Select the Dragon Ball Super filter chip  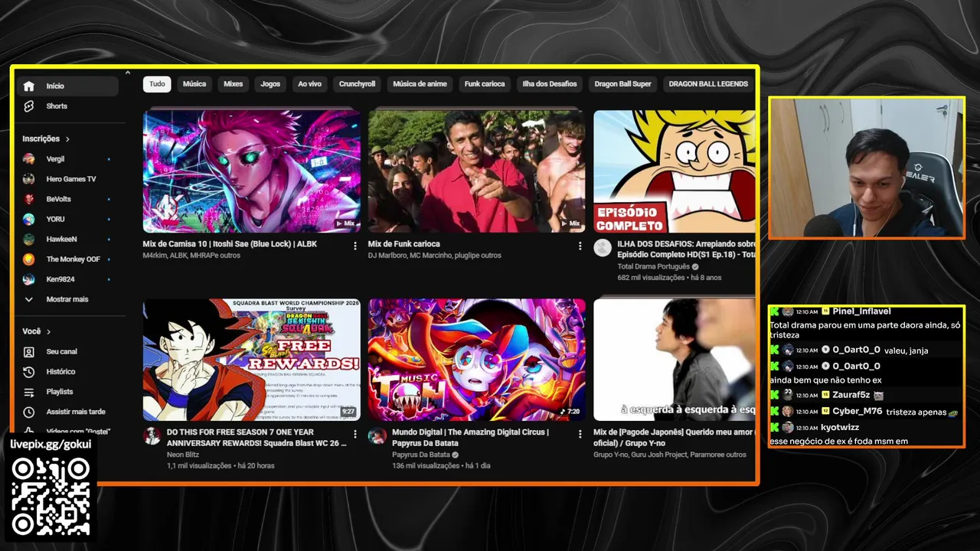tap(622, 84)
